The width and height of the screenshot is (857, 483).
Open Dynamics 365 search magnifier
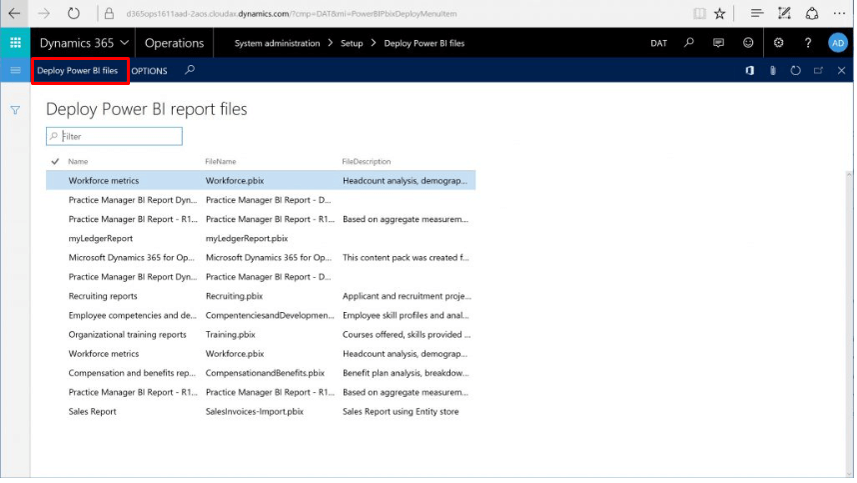(x=689, y=43)
